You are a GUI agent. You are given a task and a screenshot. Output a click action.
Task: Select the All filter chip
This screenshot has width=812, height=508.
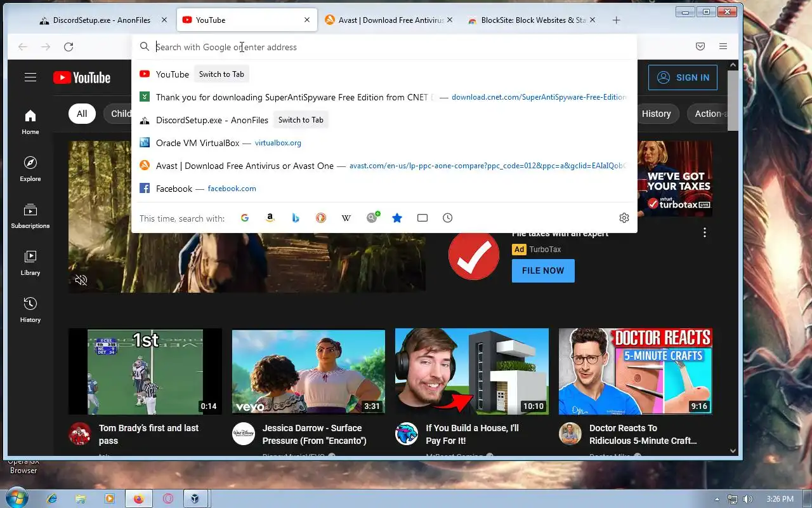(82, 114)
